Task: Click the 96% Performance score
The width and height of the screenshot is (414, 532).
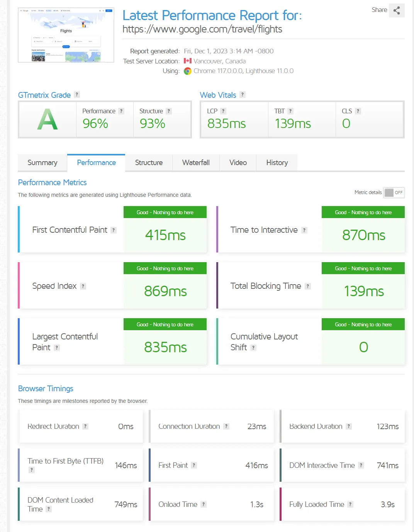Action: tap(95, 124)
